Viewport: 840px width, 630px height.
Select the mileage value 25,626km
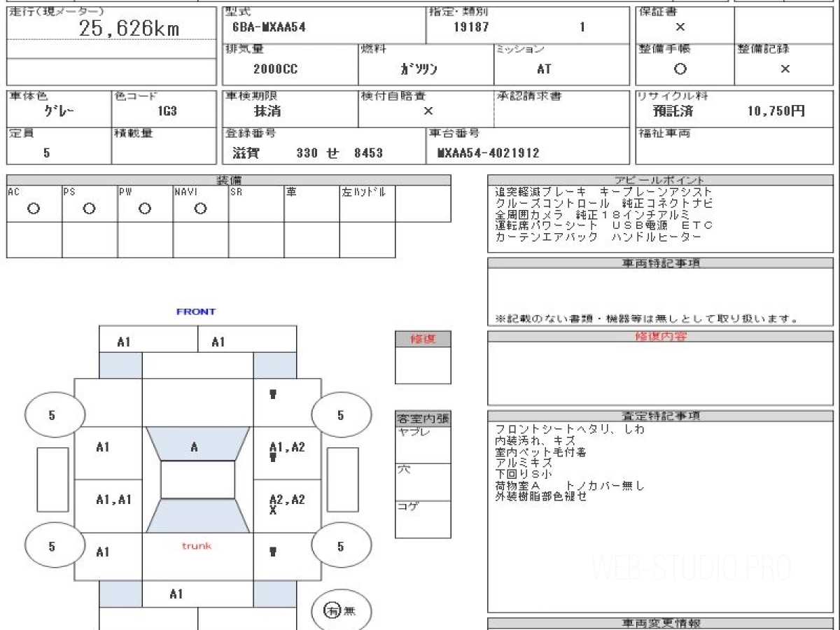point(128,28)
